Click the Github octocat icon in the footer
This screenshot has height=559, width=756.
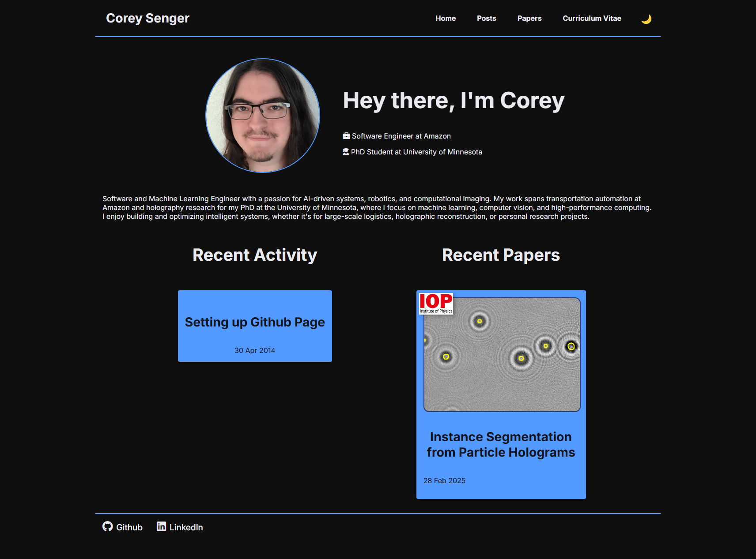(x=107, y=526)
